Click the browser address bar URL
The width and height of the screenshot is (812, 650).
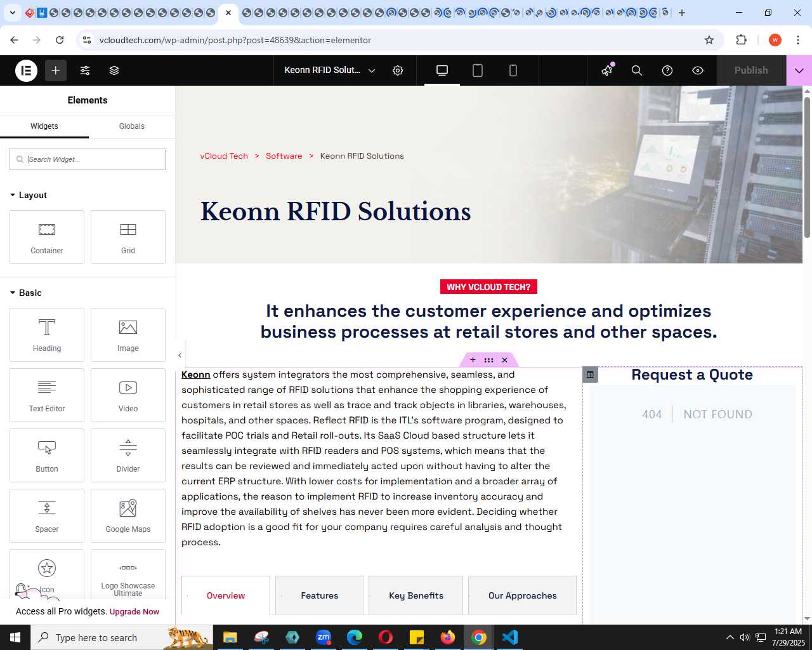235,40
